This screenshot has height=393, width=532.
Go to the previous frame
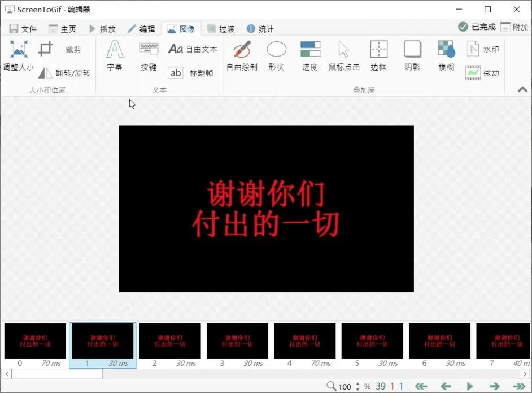(x=446, y=386)
